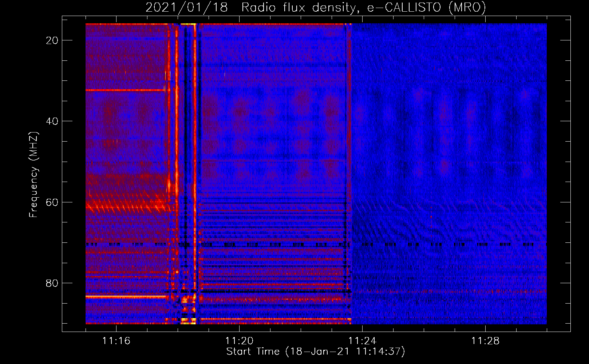Click the '40' frequency tick label
This screenshot has width=589, height=364.
pyautogui.click(x=52, y=121)
